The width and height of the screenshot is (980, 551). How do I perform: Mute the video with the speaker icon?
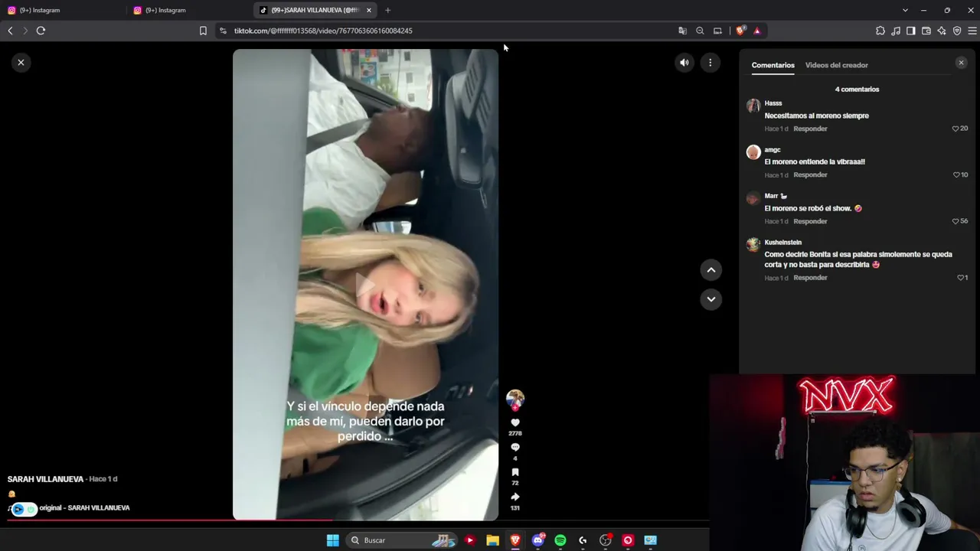684,63
